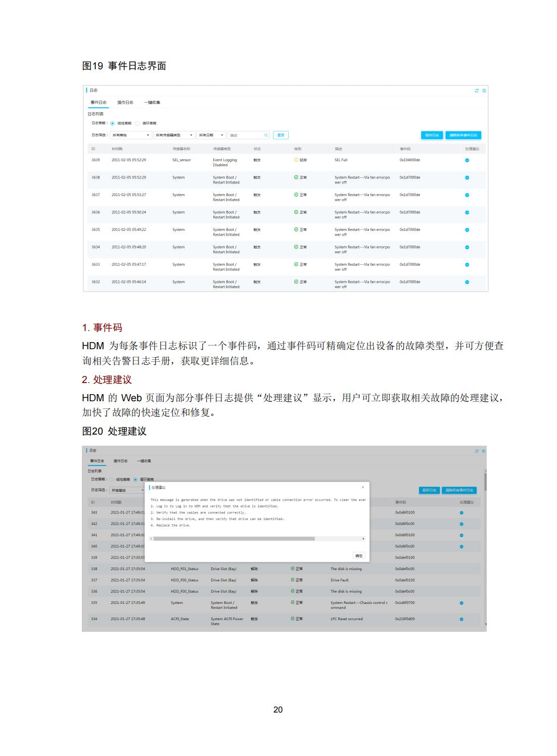Select 线性策略 radio button in Figure 20
Screen dimensions: 557x756
[112, 479]
